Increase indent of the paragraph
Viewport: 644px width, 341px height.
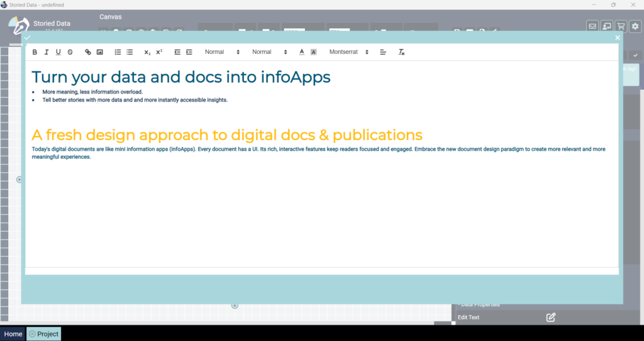click(189, 52)
